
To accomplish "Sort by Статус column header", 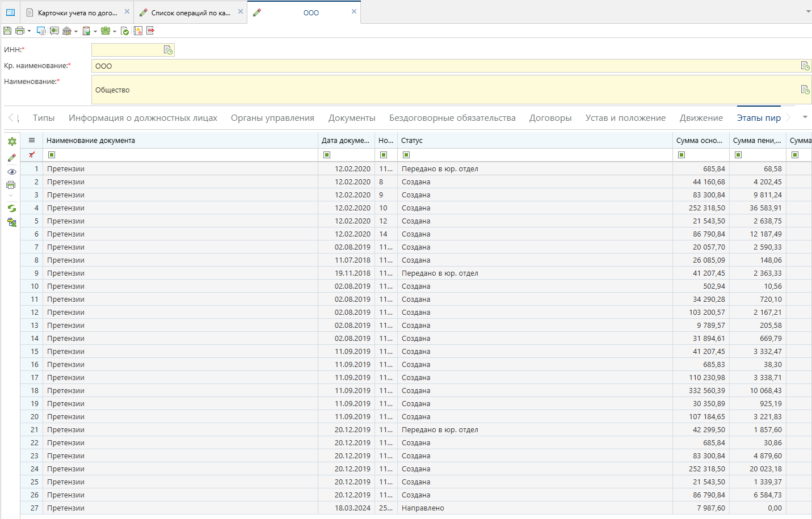I will (536, 140).
